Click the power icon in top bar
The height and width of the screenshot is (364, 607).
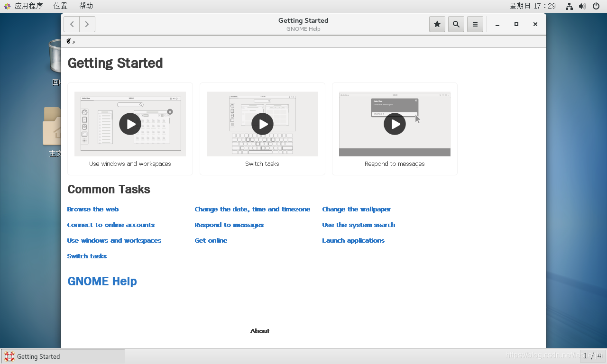(596, 6)
